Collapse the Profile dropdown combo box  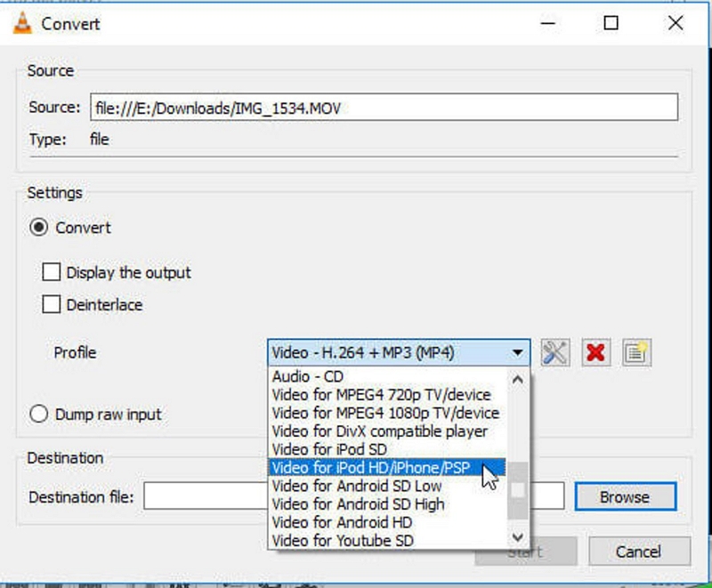click(399, 352)
